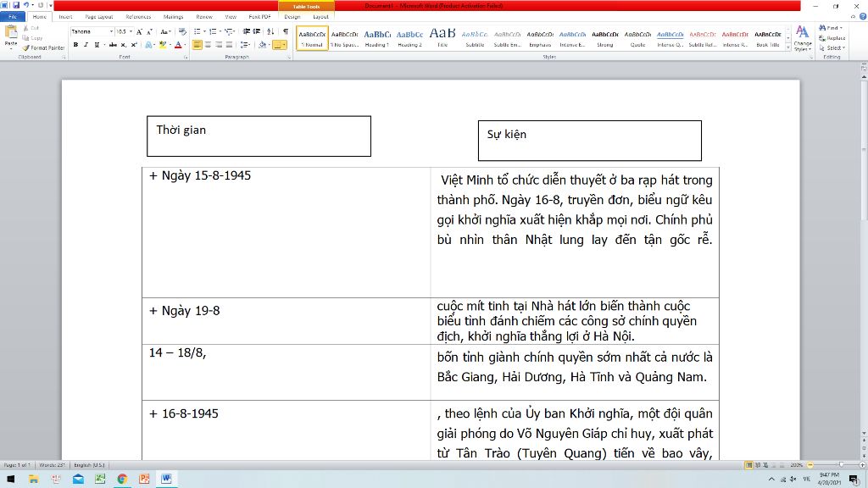Click the Increase Indent icon
Viewport: 868px width, 488px height.
click(256, 32)
